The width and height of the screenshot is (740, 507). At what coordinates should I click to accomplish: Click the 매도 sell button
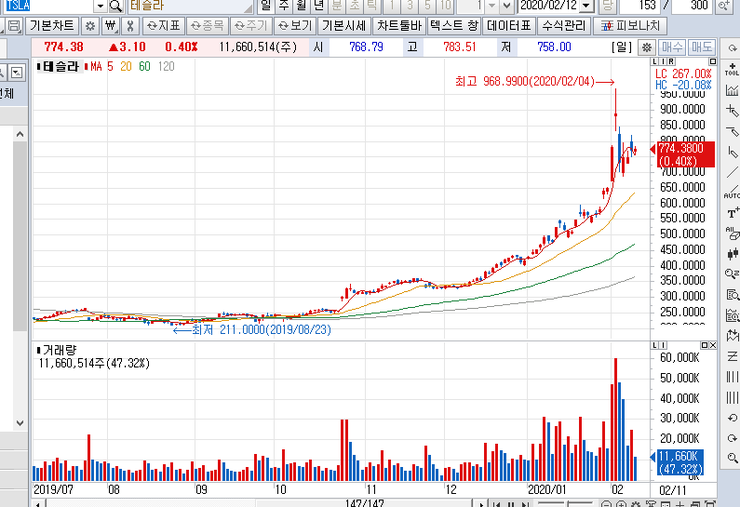[x=701, y=47]
